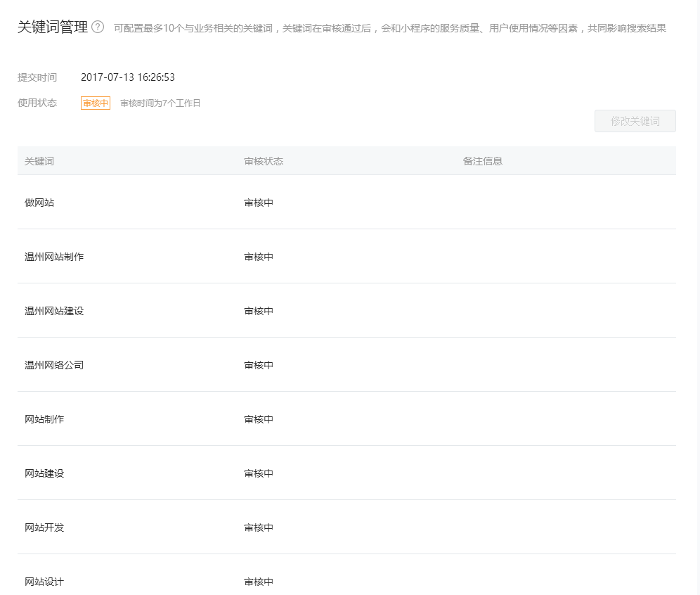Select the 温州网络公司 keyword

54,365
